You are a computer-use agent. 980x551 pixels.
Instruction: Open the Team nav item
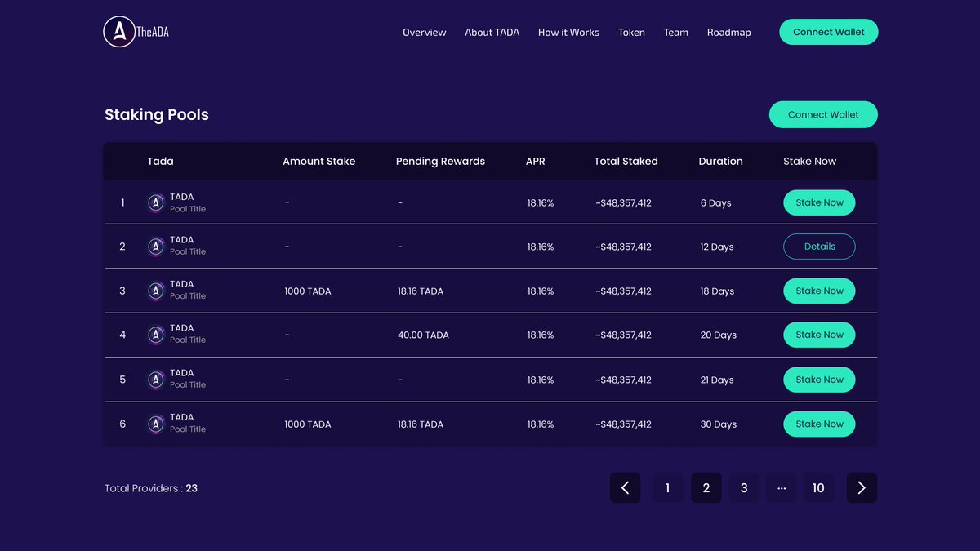[676, 33]
